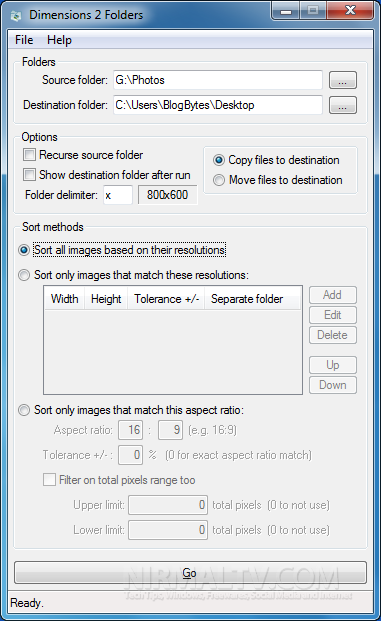
Task: Click the Height column header
Action: point(106,299)
